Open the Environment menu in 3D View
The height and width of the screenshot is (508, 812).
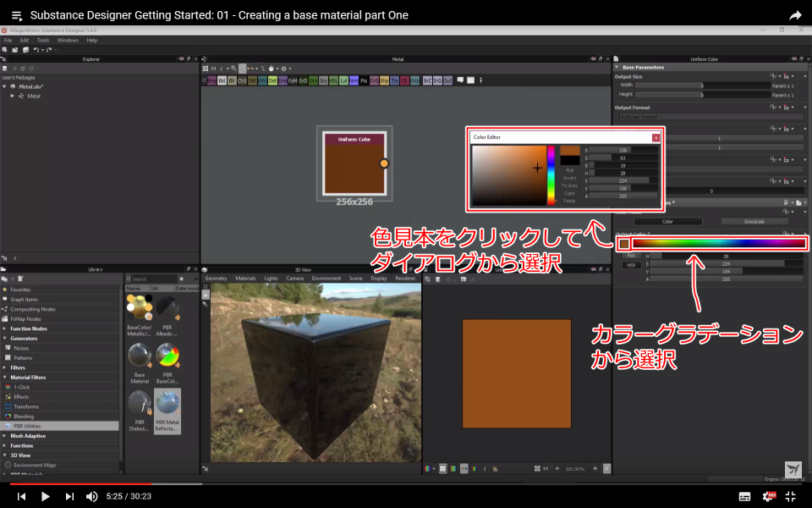pos(326,279)
